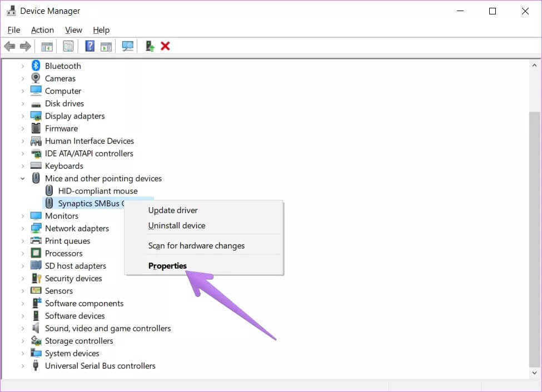
Task: Expand the Sensors node
Action: tap(23, 291)
